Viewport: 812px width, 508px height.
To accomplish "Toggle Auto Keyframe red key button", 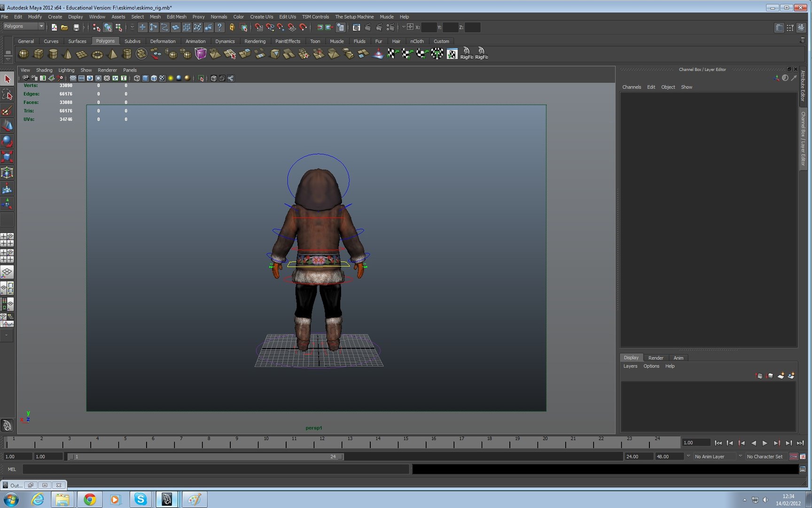I will tap(793, 456).
